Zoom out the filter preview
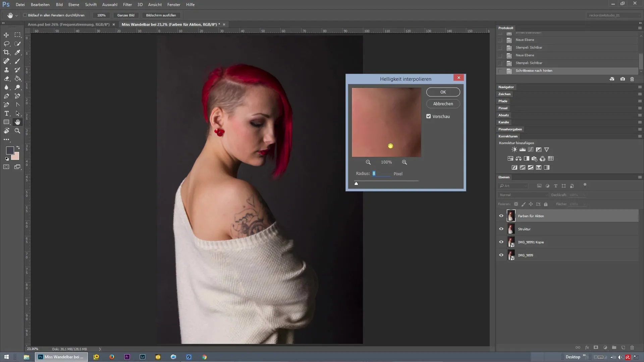Image resolution: width=644 pixels, height=362 pixels. 368,162
